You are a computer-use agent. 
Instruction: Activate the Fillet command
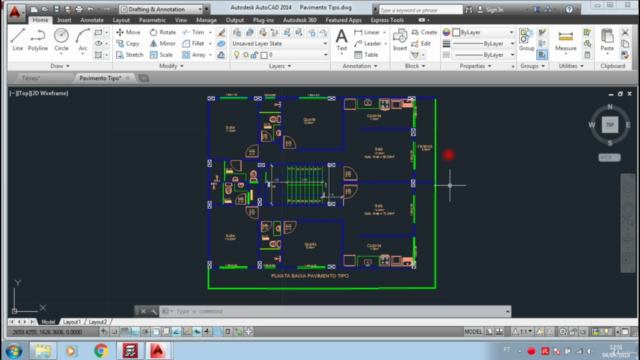[193, 43]
